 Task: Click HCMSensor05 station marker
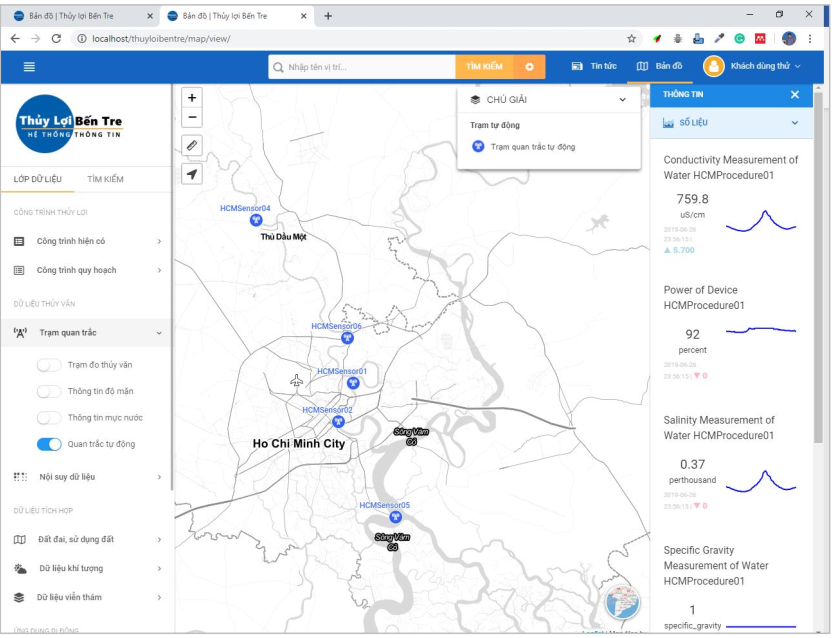(x=395, y=518)
